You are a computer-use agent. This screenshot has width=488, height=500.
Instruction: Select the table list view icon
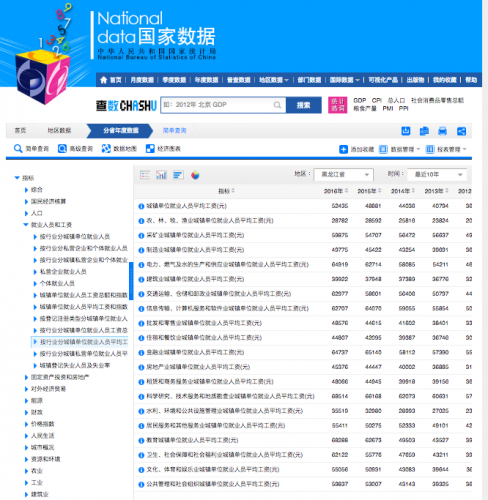[145, 175]
